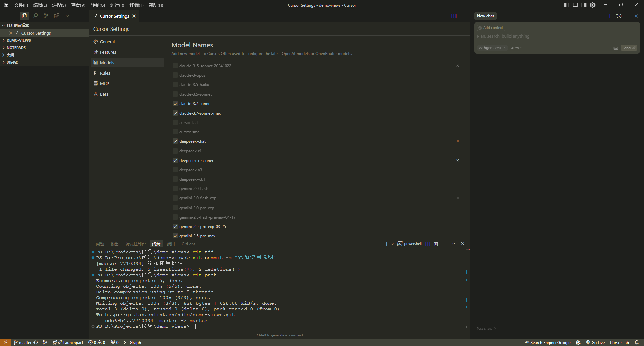Open terminal panel more actions ellipsis

(x=445, y=244)
